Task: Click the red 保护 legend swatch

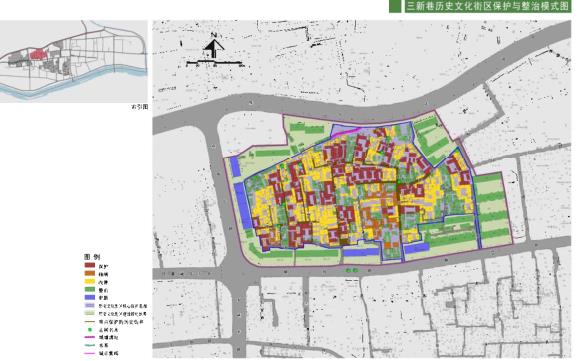Action: (x=90, y=265)
